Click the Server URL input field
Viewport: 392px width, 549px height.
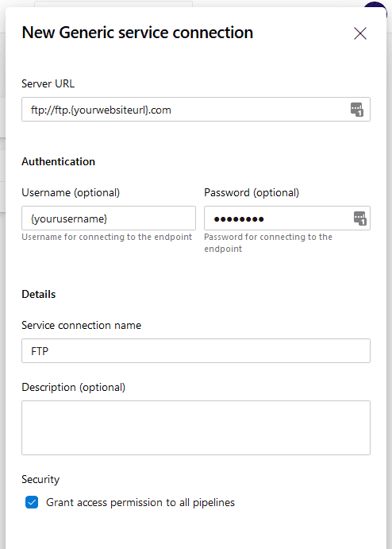pos(196,110)
